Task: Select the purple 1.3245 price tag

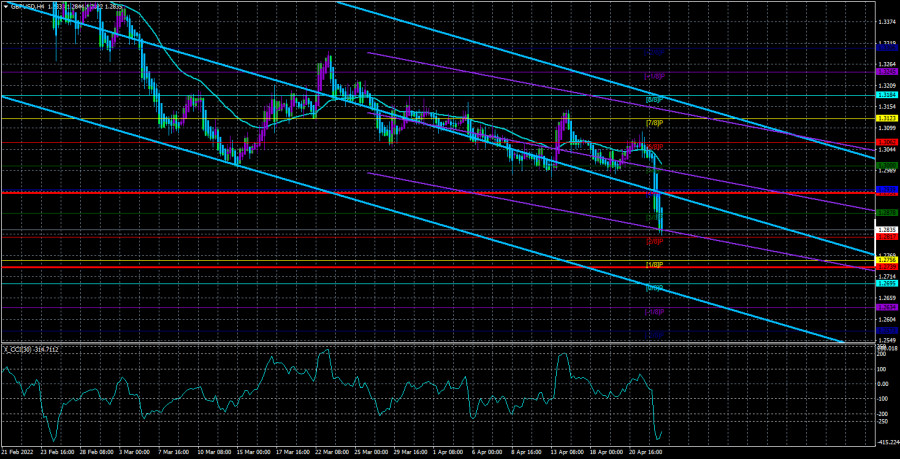Action: pos(887,71)
